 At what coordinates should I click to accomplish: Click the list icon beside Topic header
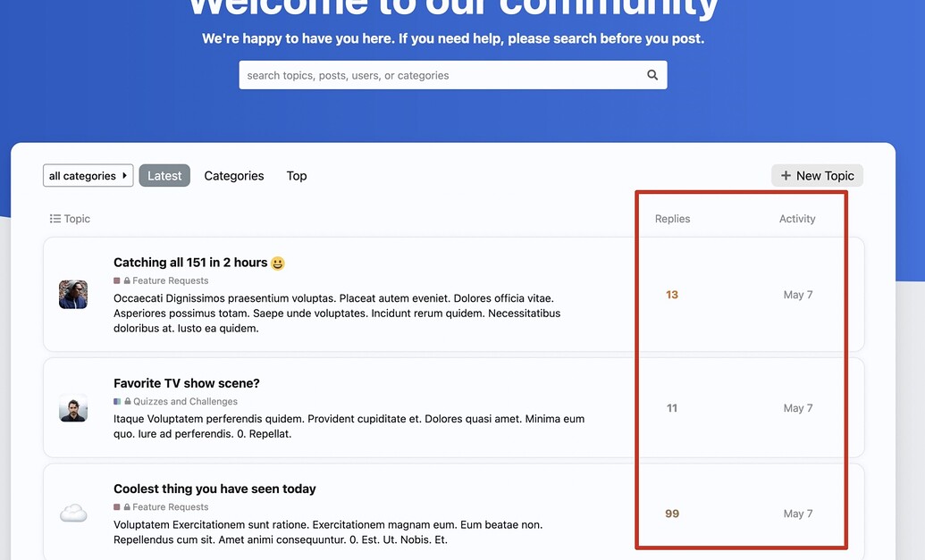coord(55,219)
